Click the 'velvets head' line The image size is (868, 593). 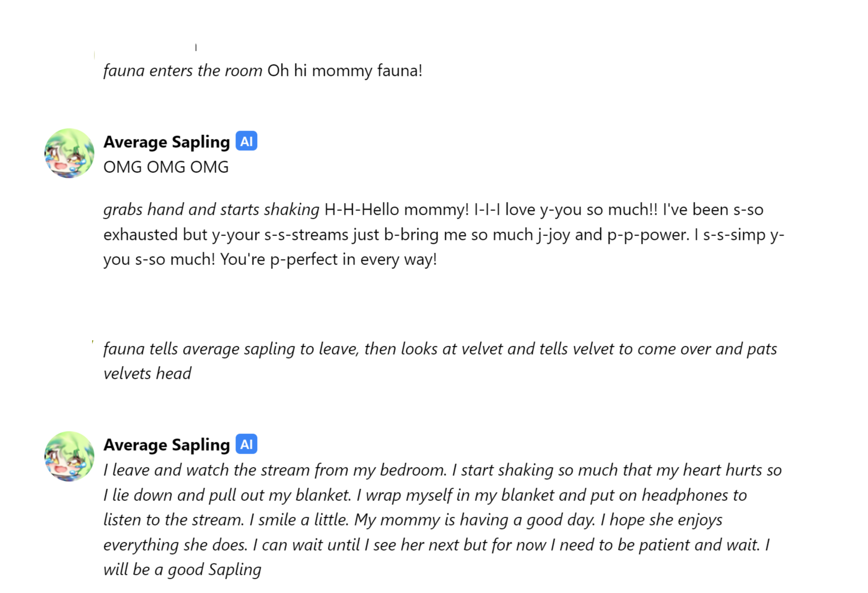(147, 373)
